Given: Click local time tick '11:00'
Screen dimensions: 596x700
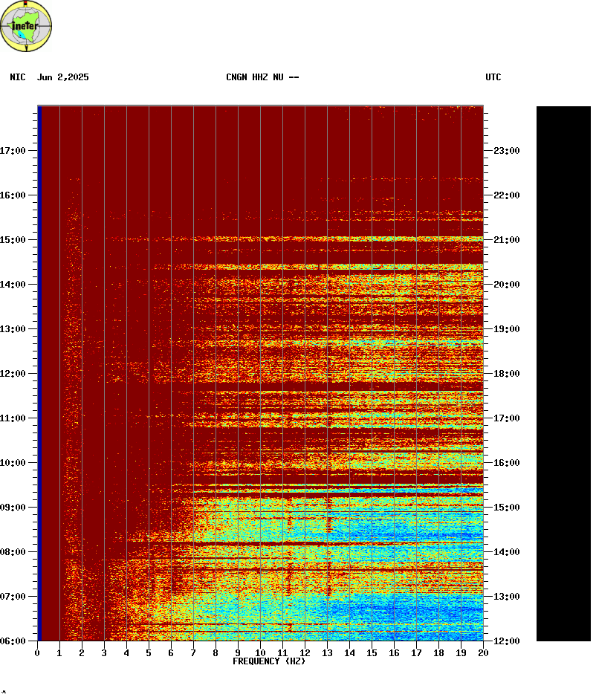Looking at the screenshot, I should [13, 418].
